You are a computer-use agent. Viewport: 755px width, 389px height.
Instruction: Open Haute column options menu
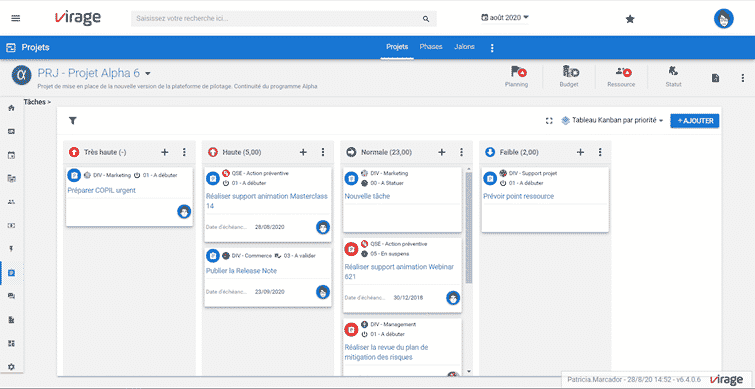pyautogui.click(x=323, y=152)
